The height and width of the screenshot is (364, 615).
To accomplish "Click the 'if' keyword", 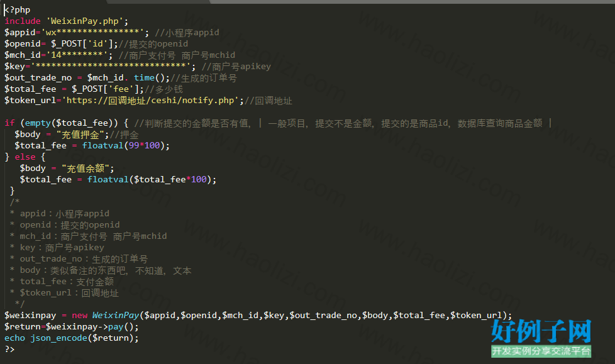I will (9, 123).
